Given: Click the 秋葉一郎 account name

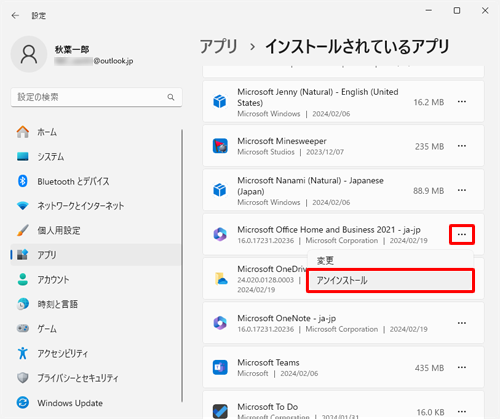Looking at the screenshot, I should click(x=72, y=50).
